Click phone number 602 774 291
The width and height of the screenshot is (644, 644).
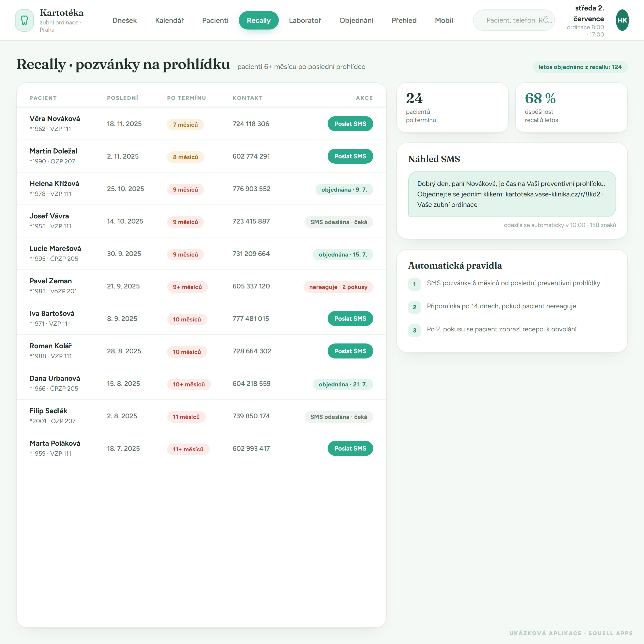tap(251, 156)
